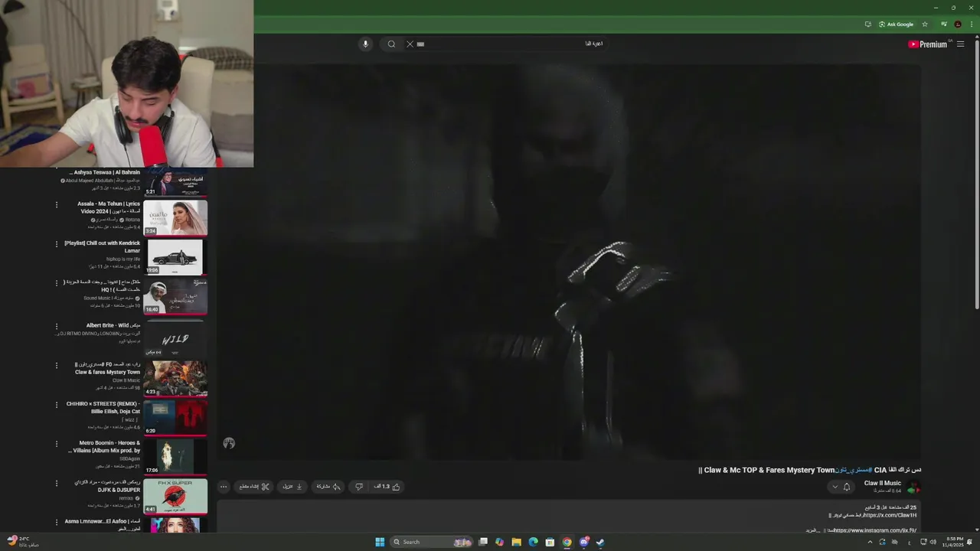Open options menu for Albert Brite - Wild
Viewport: 980px width, 551px height.
(x=56, y=326)
